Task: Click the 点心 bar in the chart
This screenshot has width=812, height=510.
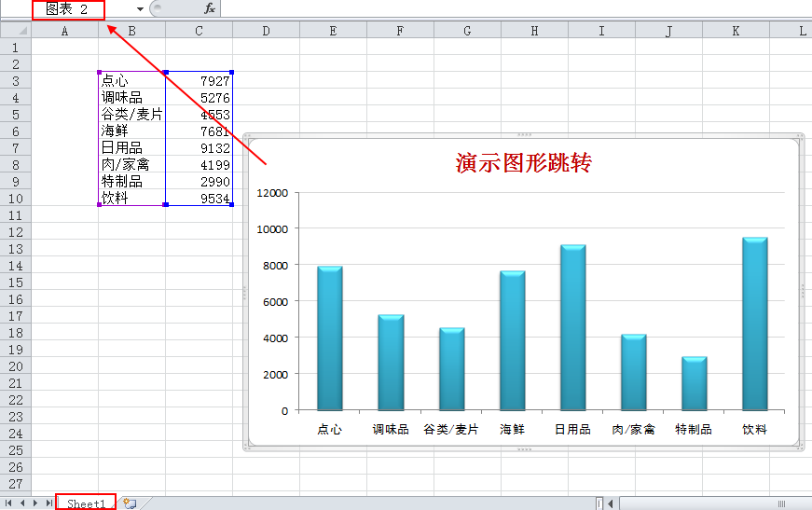Action: 330,338
